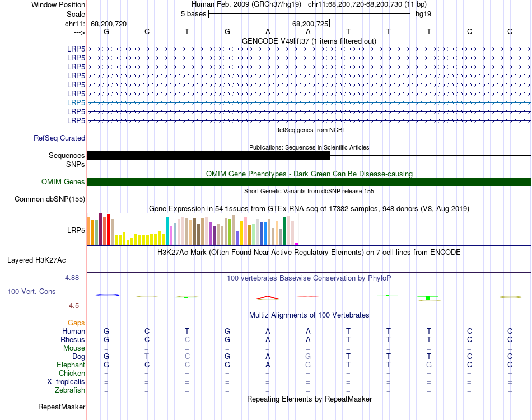Open the OMIM Gene Phenotypes track title
This screenshot has width=532, height=420.
click(309, 174)
